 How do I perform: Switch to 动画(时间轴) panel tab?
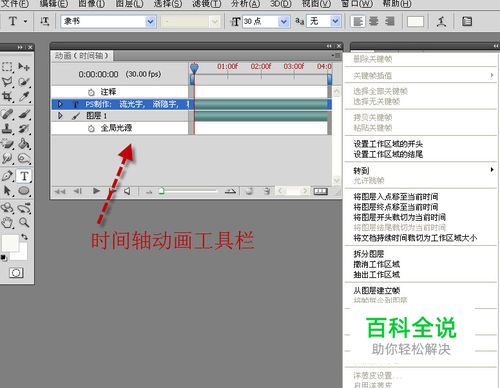(82, 56)
